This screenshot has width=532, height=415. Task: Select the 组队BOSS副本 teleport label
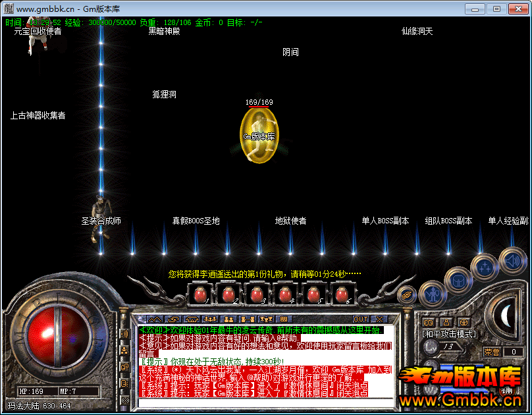pyautogui.click(x=448, y=221)
